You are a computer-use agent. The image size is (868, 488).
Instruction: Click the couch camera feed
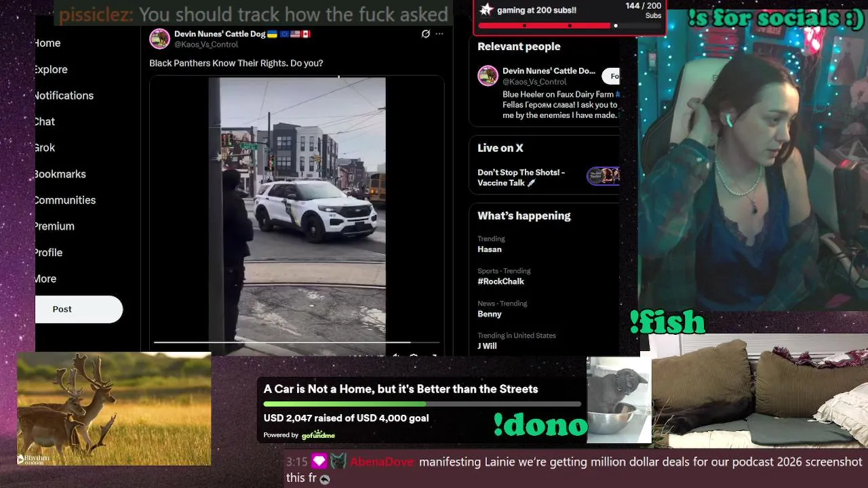[759, 392]
